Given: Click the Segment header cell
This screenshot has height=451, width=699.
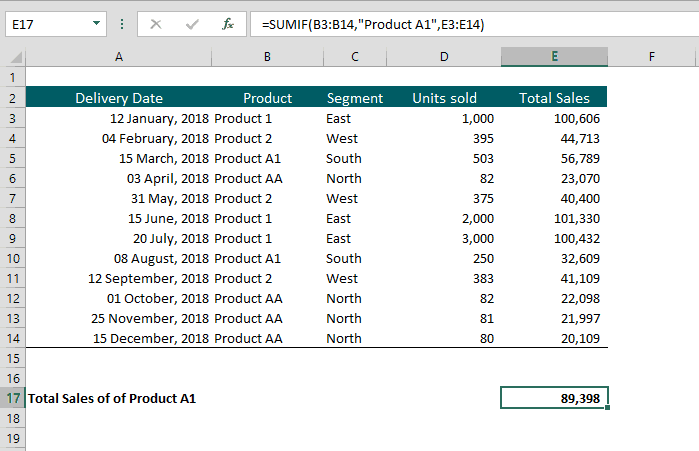Looking at the screenshot, I should point(355,98).
